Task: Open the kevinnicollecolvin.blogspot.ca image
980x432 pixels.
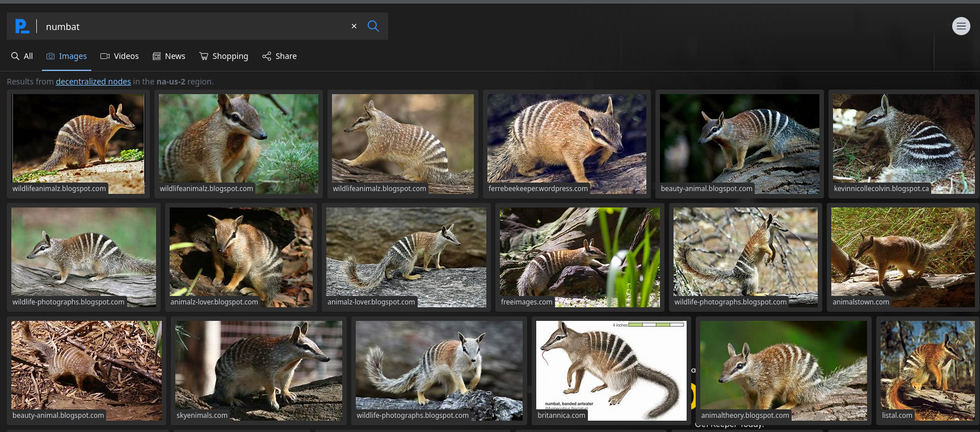Action: point(903,142)
